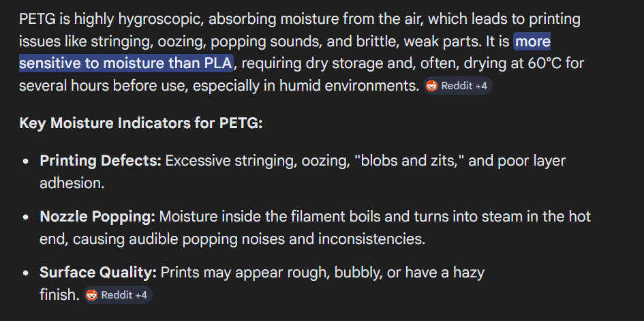Click the Reddit icon after 'hazy finish'
Screen dimensions: 644x321
(92, 295)
